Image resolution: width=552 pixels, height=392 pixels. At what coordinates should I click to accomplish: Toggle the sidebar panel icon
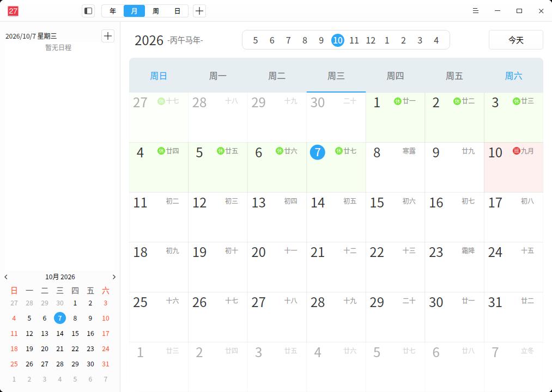[88, 11]
